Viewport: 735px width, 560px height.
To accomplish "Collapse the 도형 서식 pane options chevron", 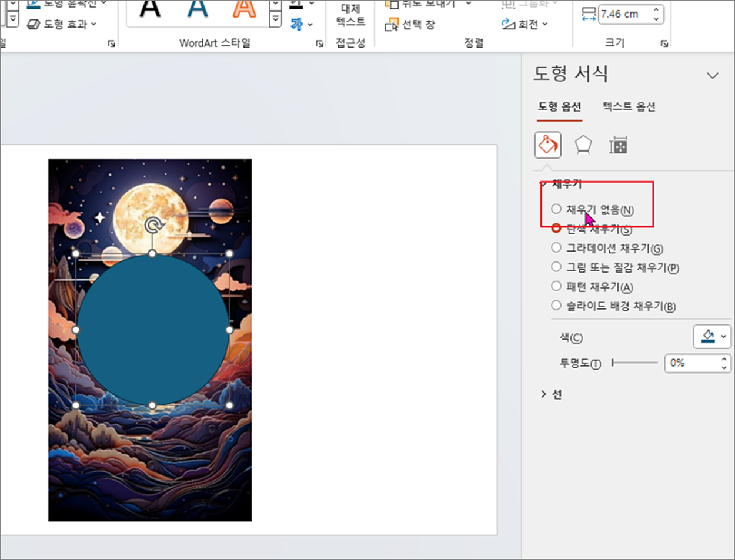I will [713, 75].
